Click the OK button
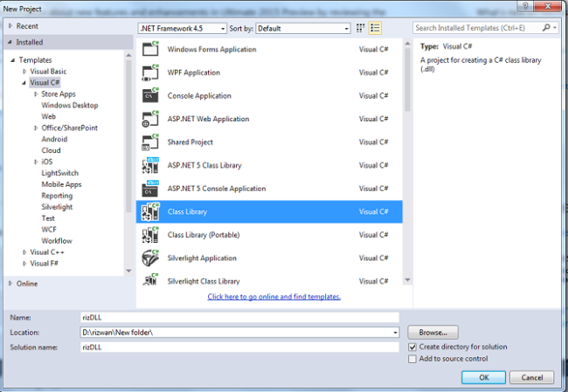The height and width of the screenshot is (392, 568). coord(483,377)
